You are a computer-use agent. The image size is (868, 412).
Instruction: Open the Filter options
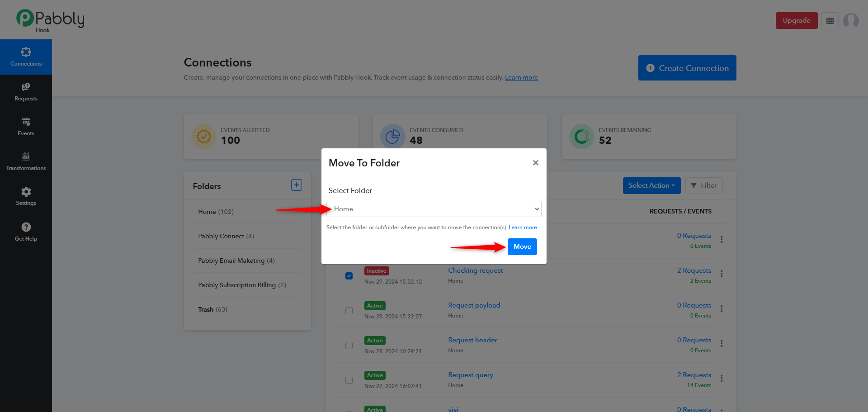[704, 185]
